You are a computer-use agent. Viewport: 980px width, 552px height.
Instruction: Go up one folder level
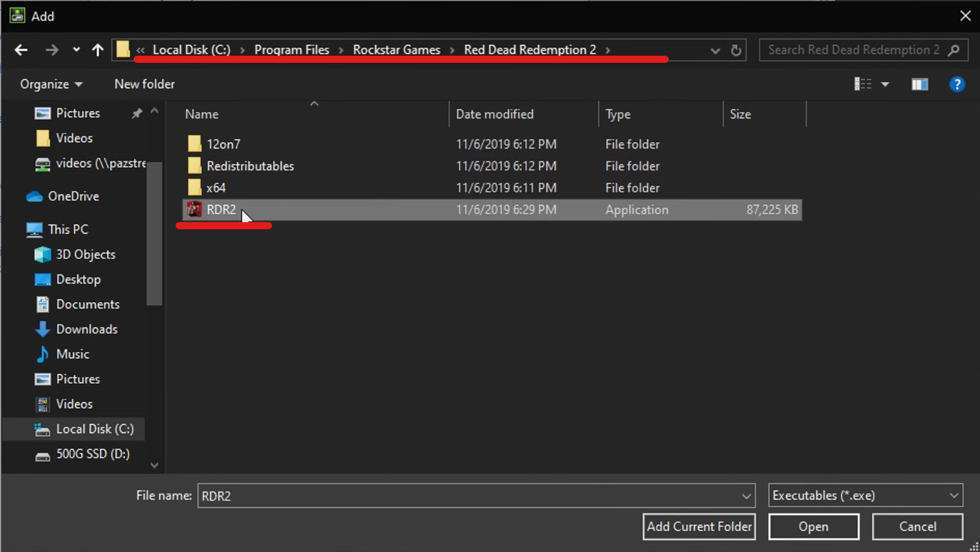[x=98, y=50]
